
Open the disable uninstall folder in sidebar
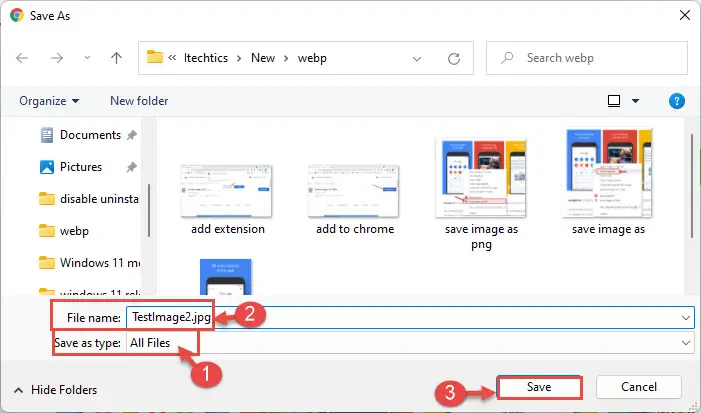[x=89, y=199]
